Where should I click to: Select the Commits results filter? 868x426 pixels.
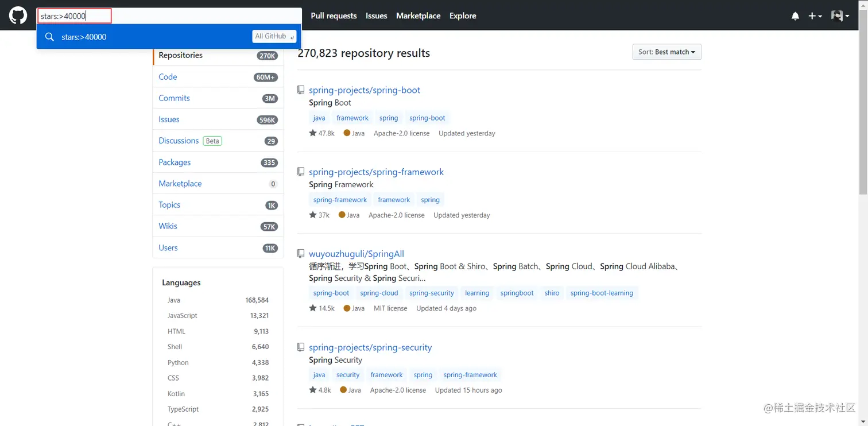[x=218, y=98]
